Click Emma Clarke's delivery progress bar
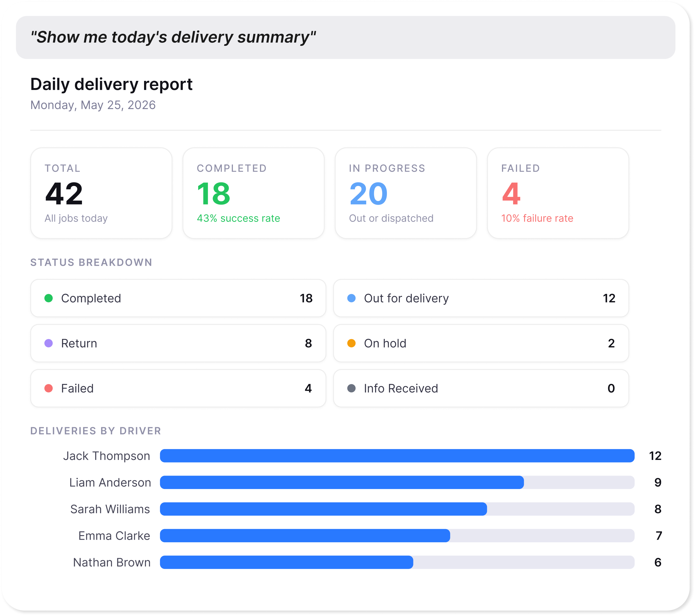This screenshot has width=695, height=616. [397, 536]
